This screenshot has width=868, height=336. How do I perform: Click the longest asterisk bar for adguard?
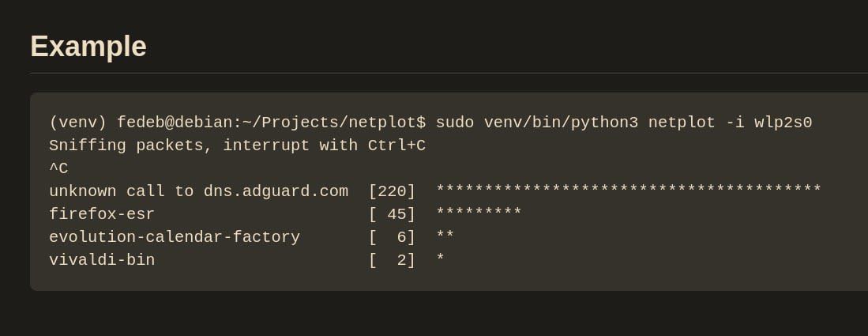pos(629,191)
